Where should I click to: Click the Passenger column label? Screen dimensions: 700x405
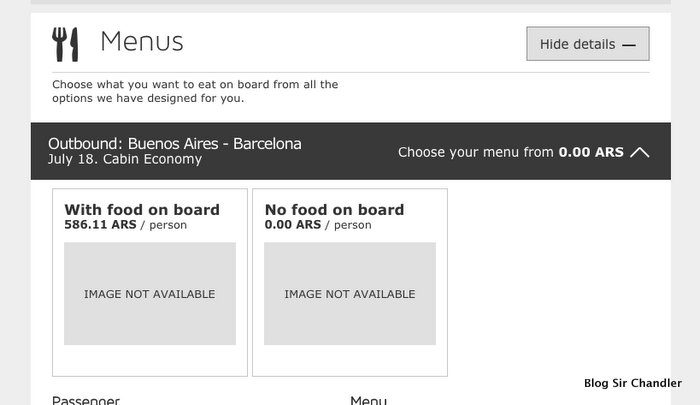tap(86, 400)
